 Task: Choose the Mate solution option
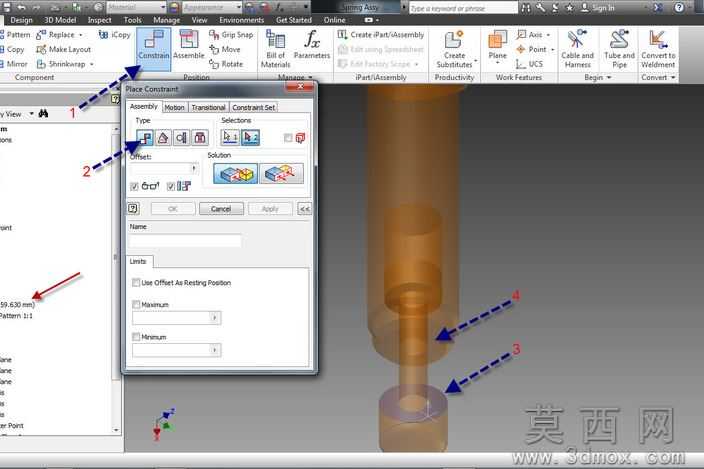coord(236,173)
